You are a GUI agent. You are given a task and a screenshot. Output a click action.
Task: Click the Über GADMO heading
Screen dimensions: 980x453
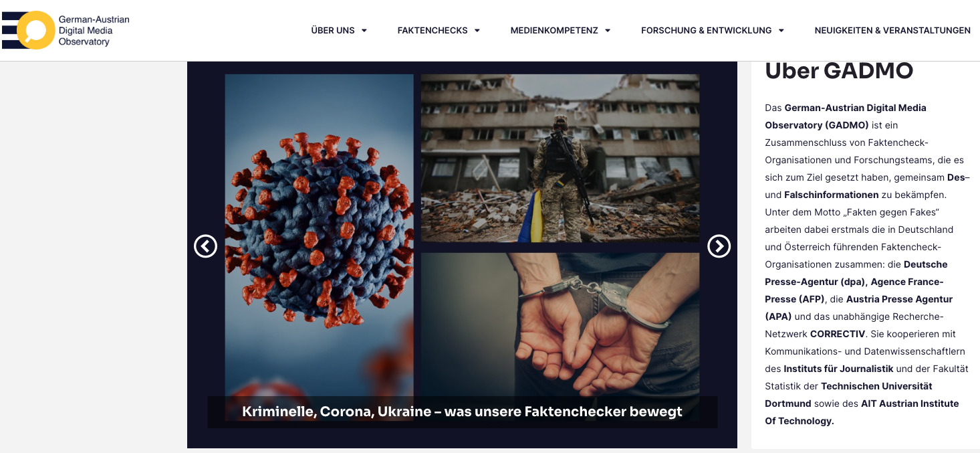coord(839,70)
